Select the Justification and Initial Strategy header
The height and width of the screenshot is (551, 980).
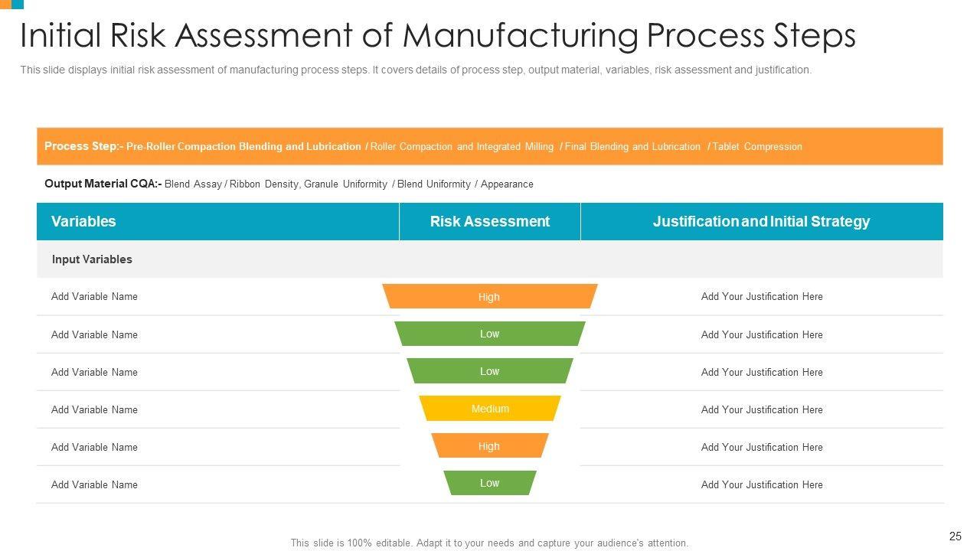pos(761,221)
